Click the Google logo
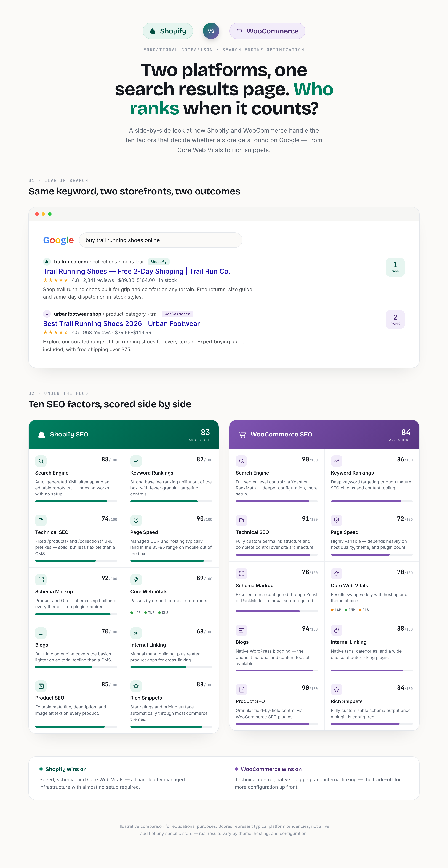The height and width of the screenshot is (868, 448). pyautogui.click(x=58, y=240)
